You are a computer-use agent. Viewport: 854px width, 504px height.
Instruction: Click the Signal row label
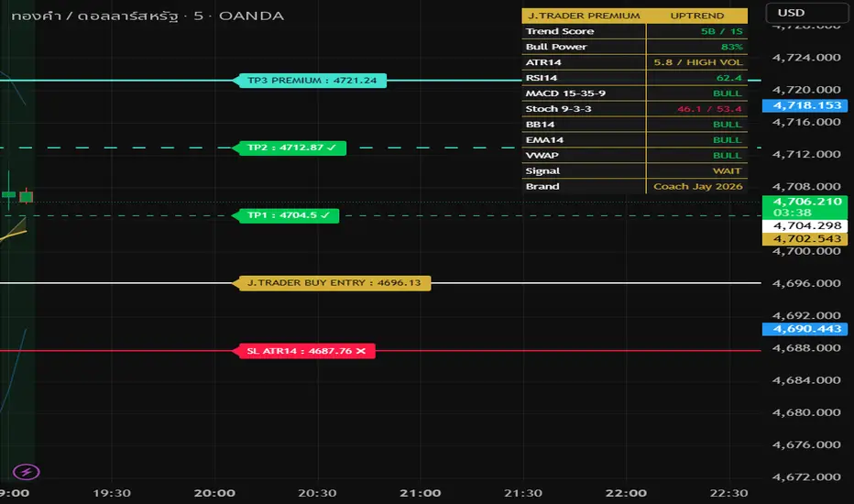(x=542, y=171)
